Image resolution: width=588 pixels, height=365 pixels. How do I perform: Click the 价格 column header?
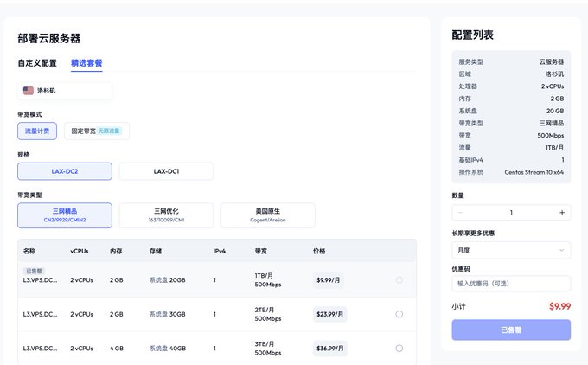[319, 251]
